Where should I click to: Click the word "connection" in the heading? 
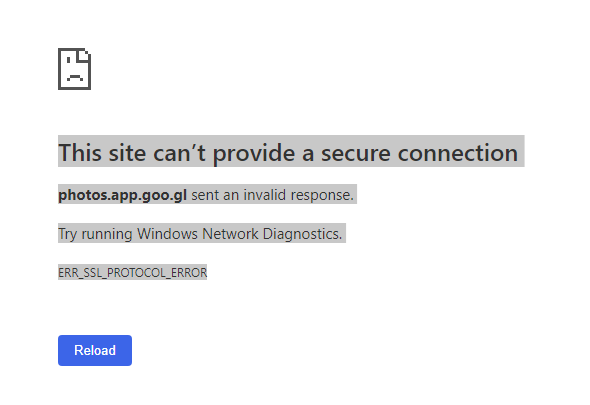(458, 153)
